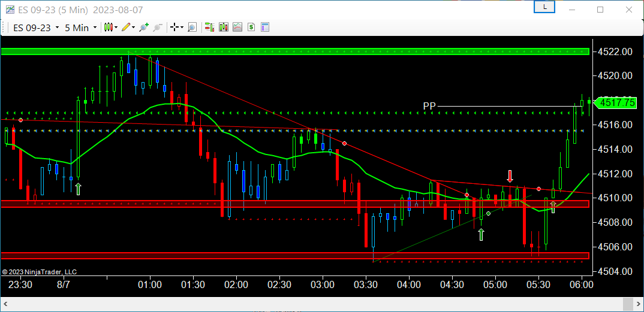This screenshot has height=312, width=644.
Task: Click the 06:00 time axis label
Action: coord(581,284)
